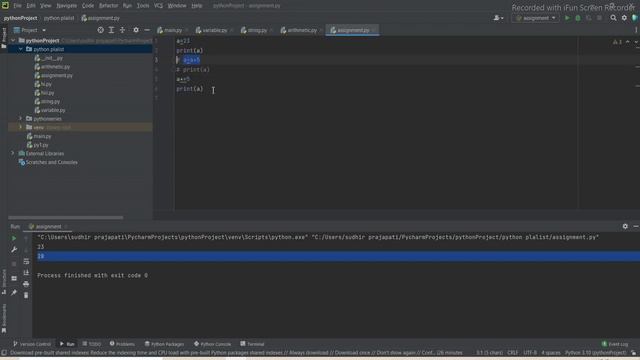Open Scratches and Consoles node
Image resolution: width=640 pixels, height=360 pixels.
point(48,162)
